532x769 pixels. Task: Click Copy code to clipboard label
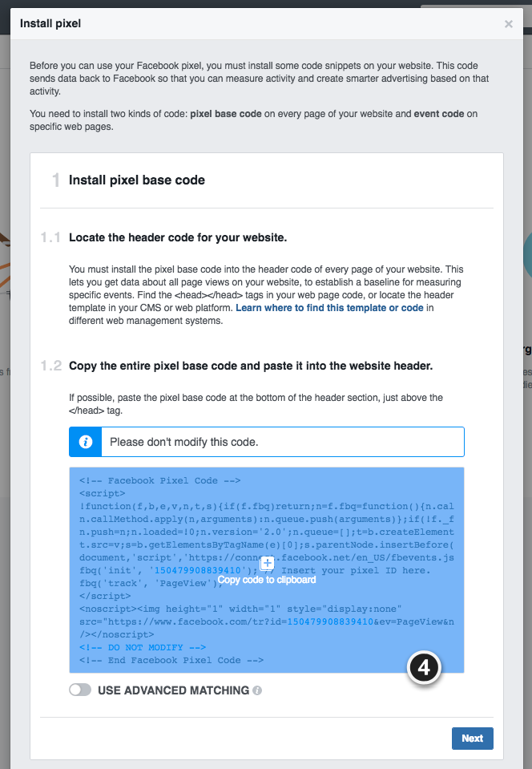click(267, 580)
